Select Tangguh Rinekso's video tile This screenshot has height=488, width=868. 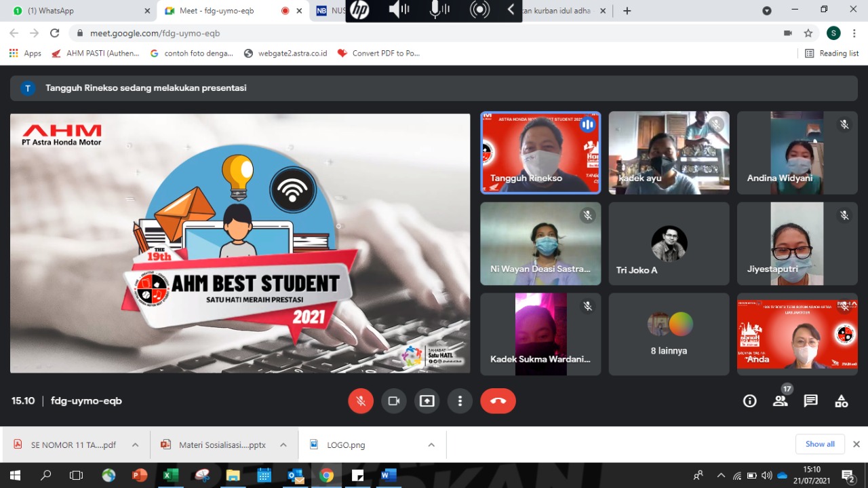[x=540, y=153]
